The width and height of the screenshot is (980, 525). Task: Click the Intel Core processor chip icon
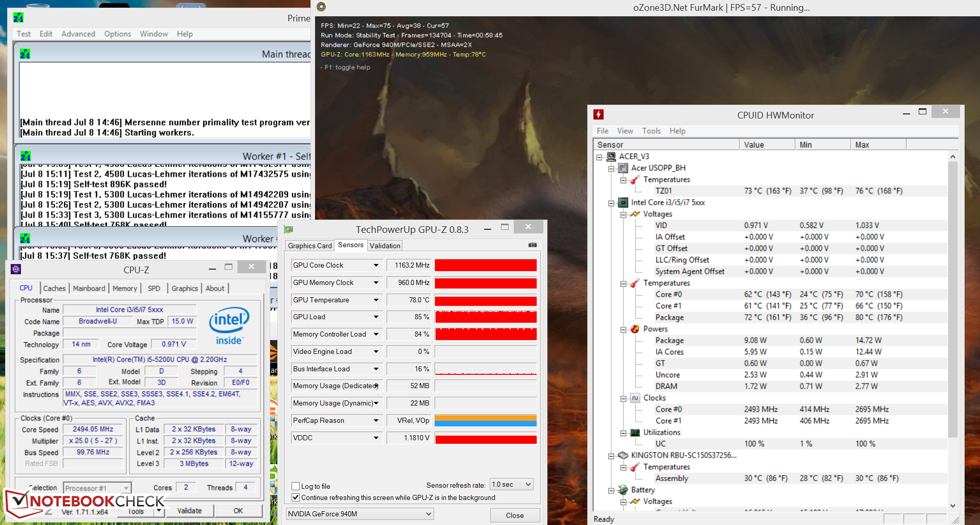(623, 202)
